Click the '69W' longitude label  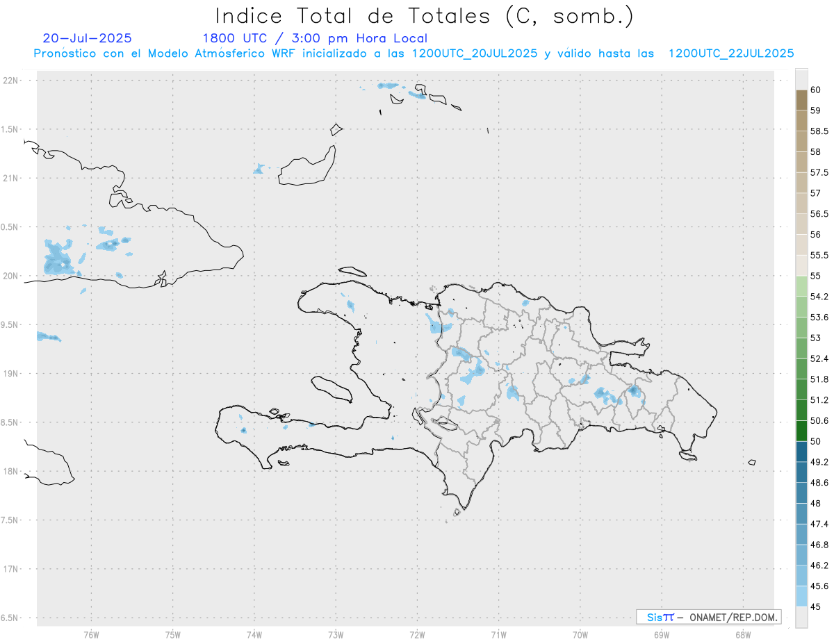[x=662, y=635]
